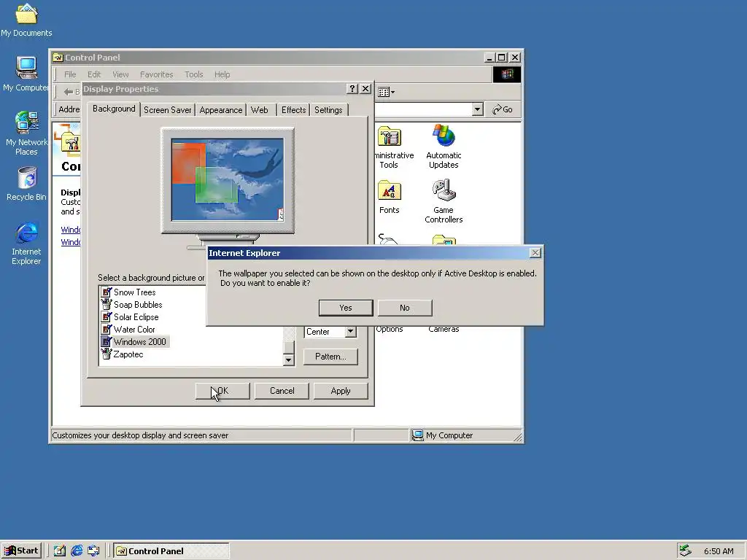Viewport: 747px width, 560px height.
Task: Open Automatic Updates icon
Action: pyautogui.click(x=444, y=147)
